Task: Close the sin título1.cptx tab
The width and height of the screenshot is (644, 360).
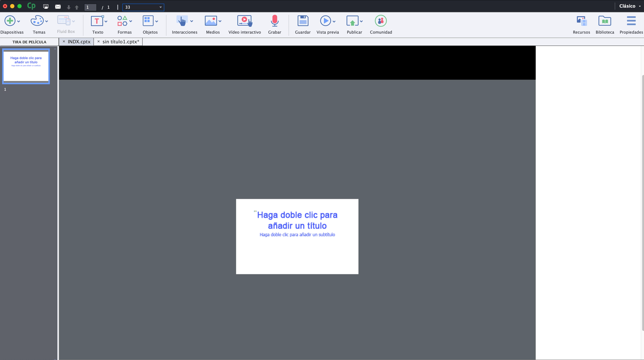Action: [99, 42]
